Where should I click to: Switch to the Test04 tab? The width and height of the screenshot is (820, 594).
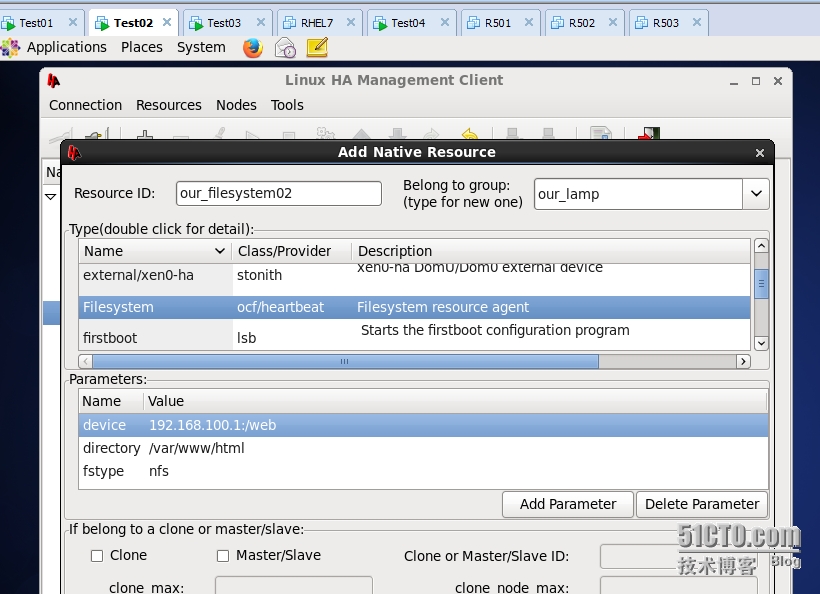click(x=408, y=23)
